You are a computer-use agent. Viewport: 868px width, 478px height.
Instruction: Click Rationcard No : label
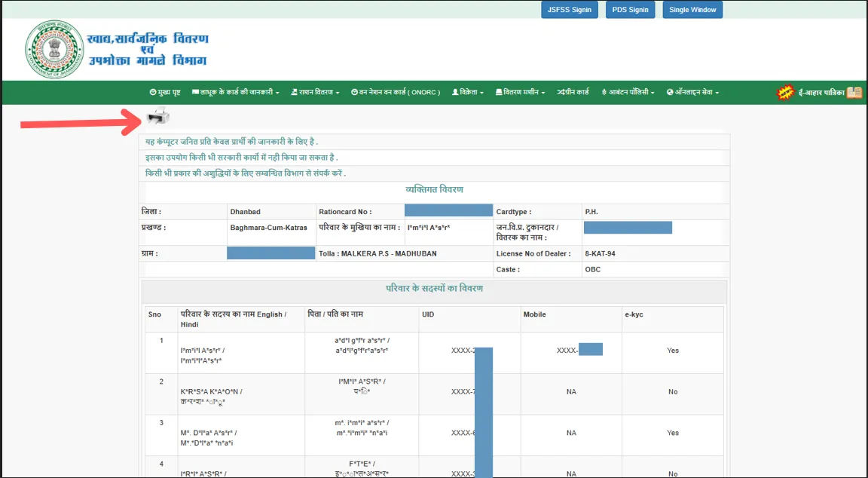tap(345, 212)
